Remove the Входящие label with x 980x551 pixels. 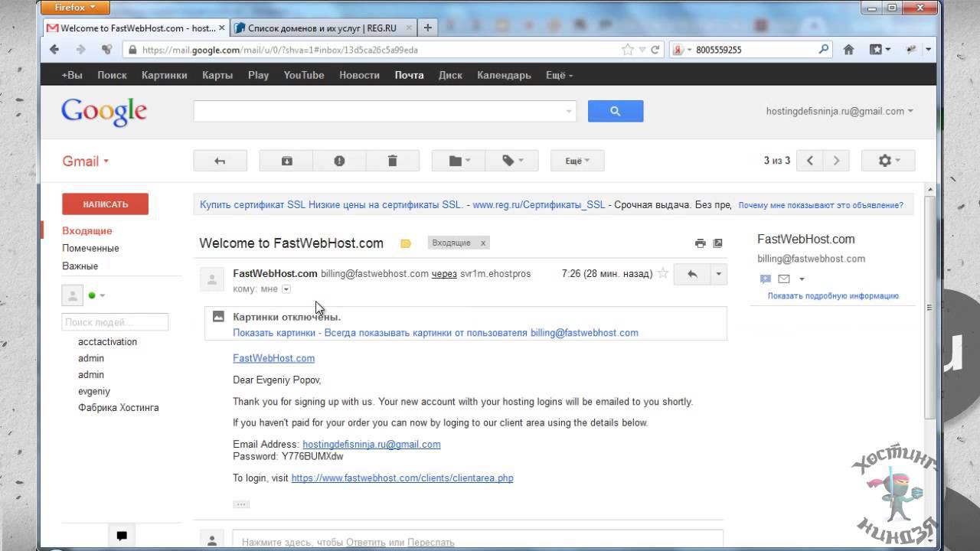coord(483,243)
